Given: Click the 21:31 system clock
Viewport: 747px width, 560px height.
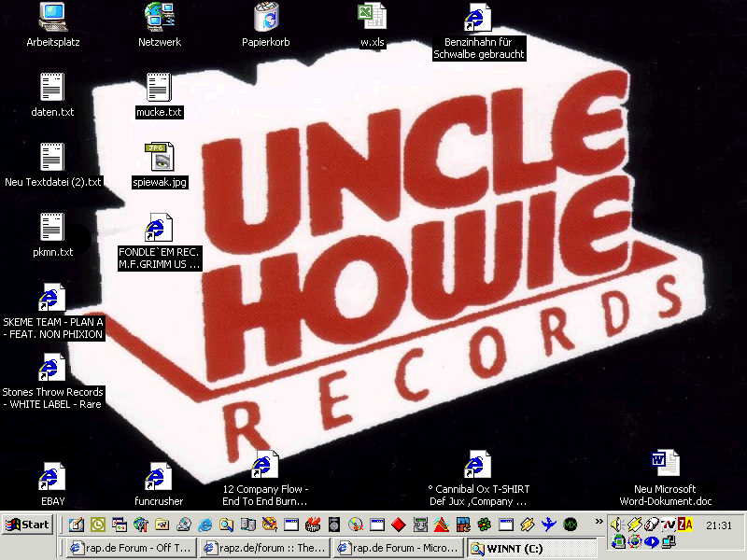Looking at the screenshot, I should (719, 525).
